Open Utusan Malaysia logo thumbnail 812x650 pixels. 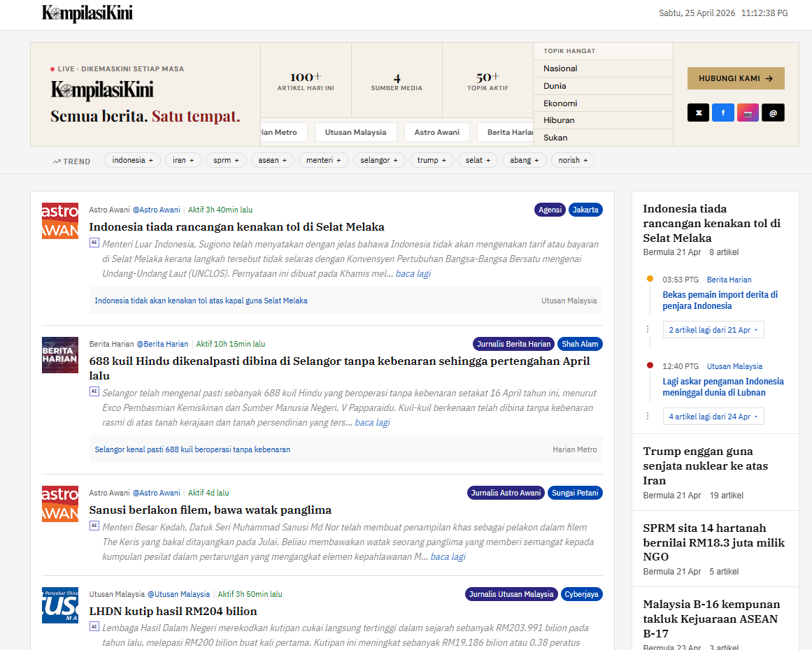tap(60, 605)
